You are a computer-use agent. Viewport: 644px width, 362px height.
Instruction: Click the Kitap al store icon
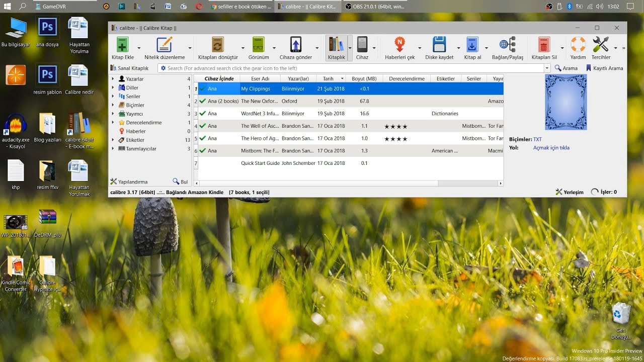click(x=472, y=45)
